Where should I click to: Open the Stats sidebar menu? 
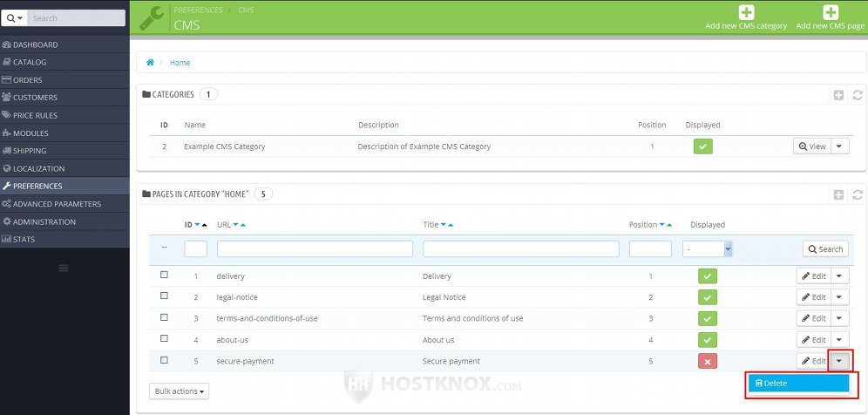click(64, 240)
